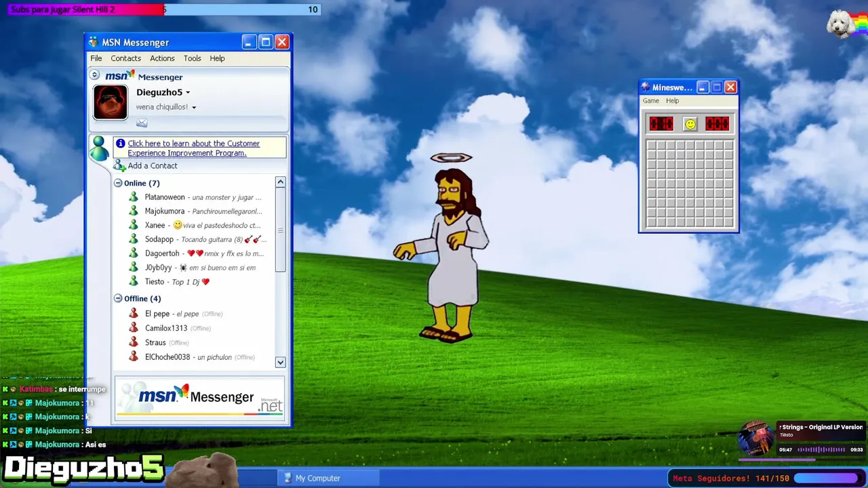868x488 pixels.
Task: Open the Help menu in MSN Messenger
Action: [217, 58]
